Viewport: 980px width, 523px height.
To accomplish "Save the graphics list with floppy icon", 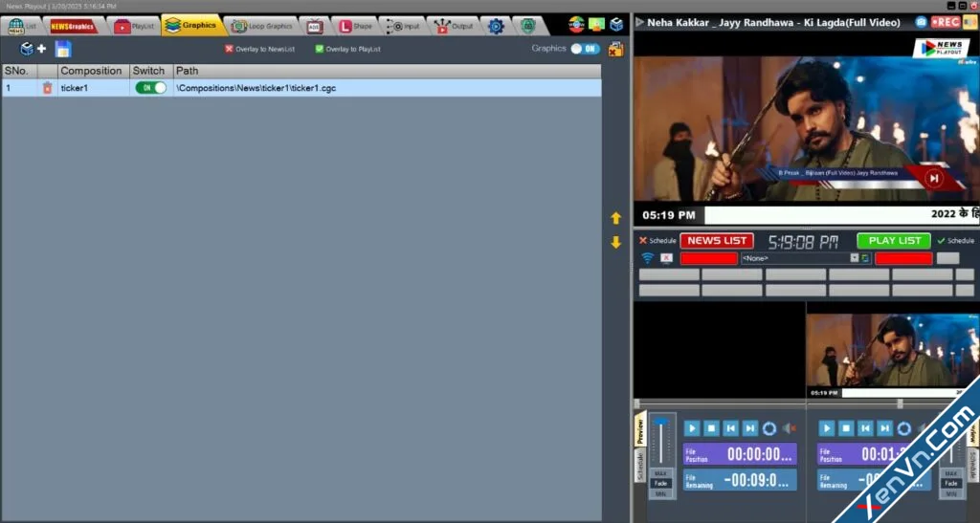I will [63, 49].
